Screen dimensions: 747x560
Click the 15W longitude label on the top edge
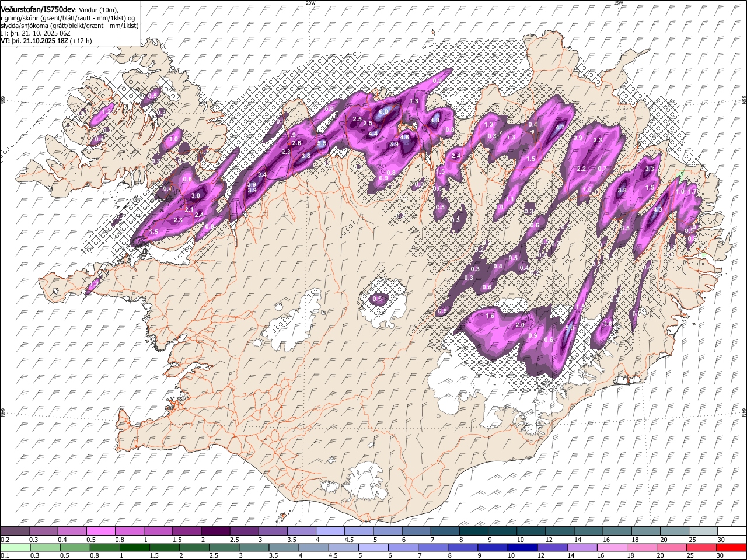coord(618,3)
